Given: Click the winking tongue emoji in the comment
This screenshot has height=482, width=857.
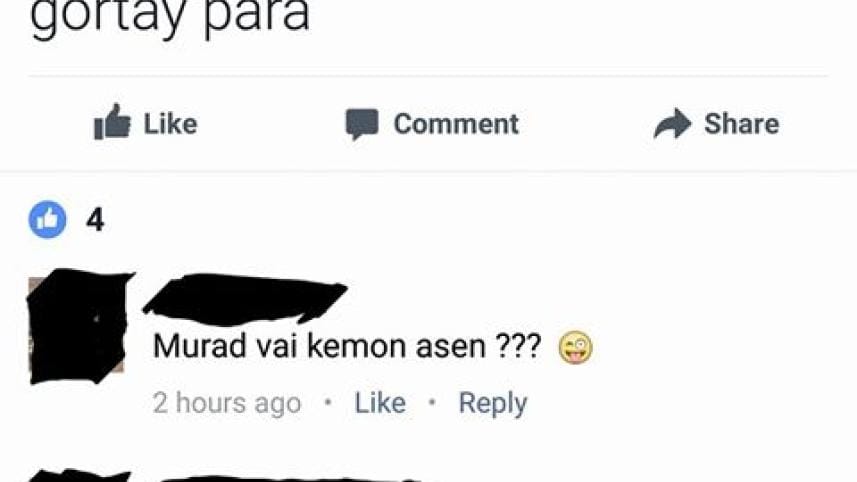Looking at the screenshot, I should click(575, 348).
